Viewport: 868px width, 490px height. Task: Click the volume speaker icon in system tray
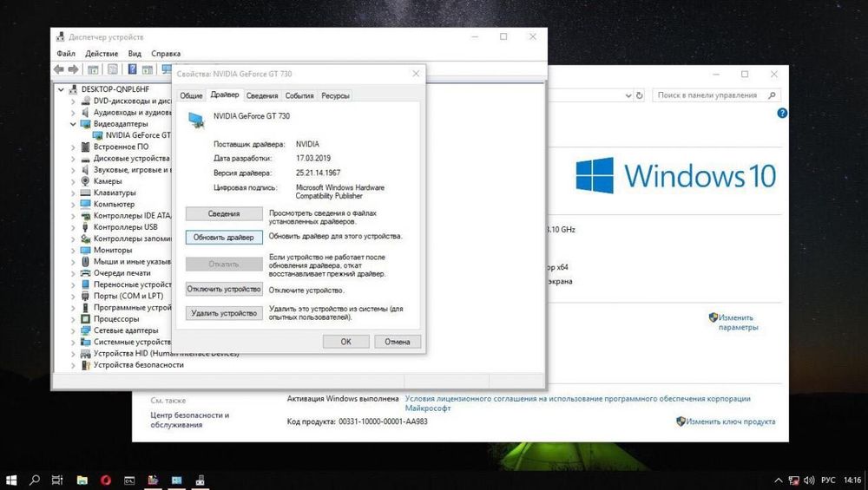click(809, 480)
